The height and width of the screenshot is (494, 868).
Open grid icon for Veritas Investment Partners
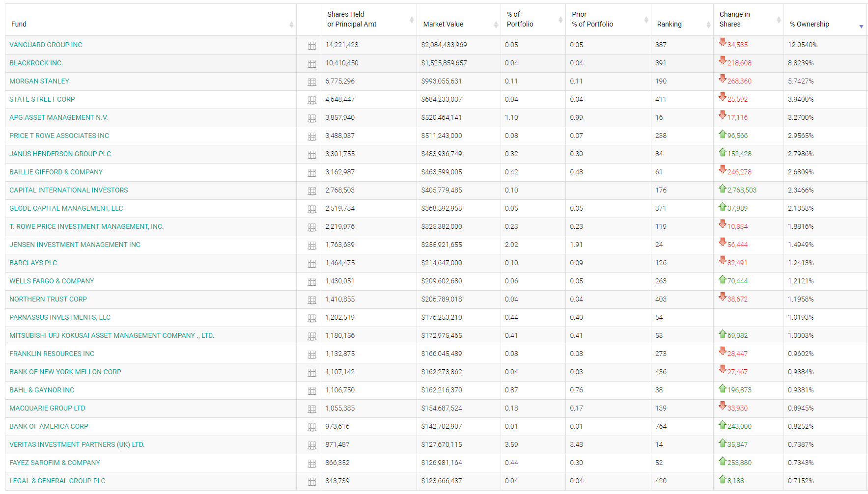[311, 445]
